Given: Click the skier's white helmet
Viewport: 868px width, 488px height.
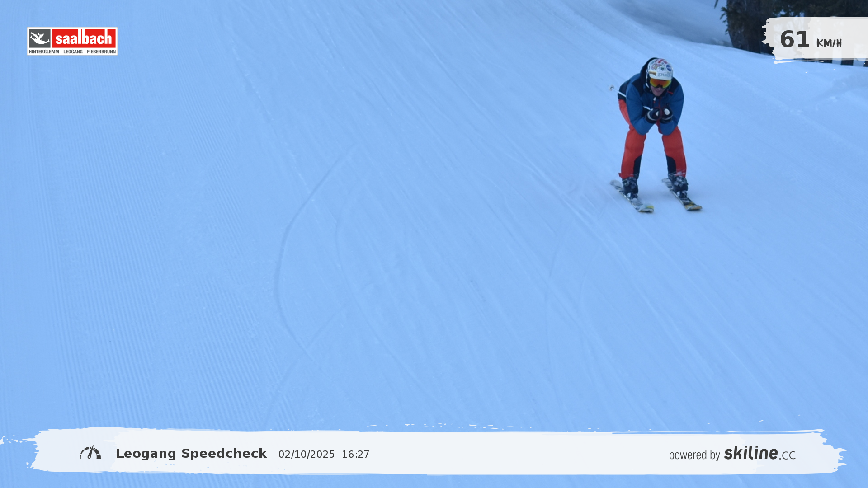Looking at the screenshot, I should (x=660, y=68).
